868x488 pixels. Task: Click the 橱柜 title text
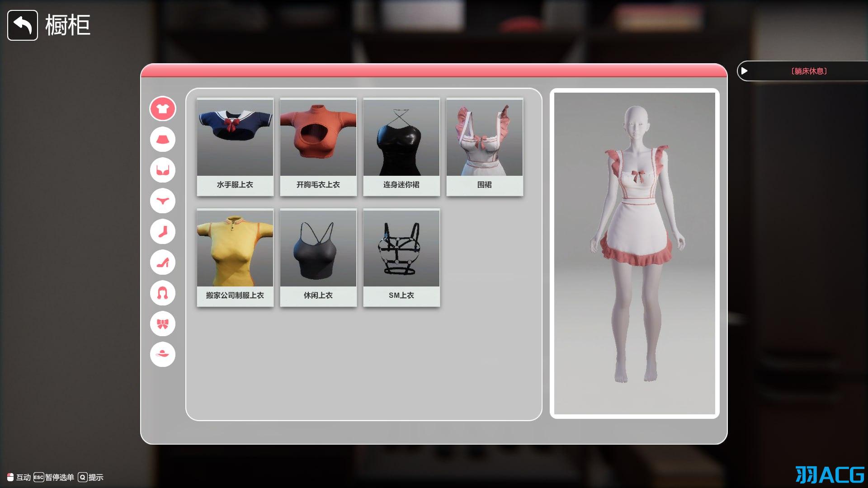click(68, 25)
